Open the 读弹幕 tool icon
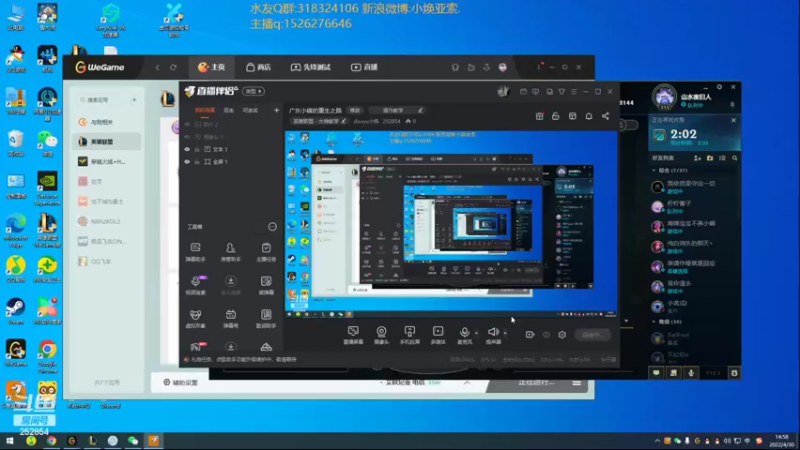The image size is (800, 450). 266,285
